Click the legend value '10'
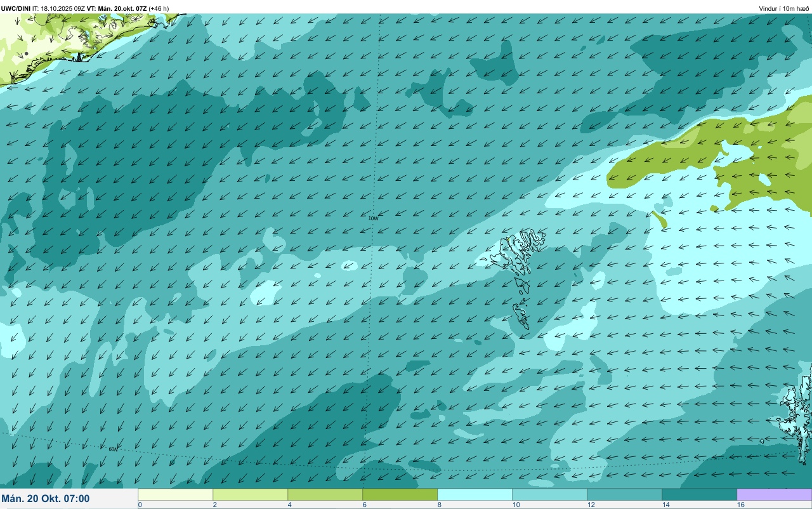This screenshot has height=509, width=812. tap(516, 505)
